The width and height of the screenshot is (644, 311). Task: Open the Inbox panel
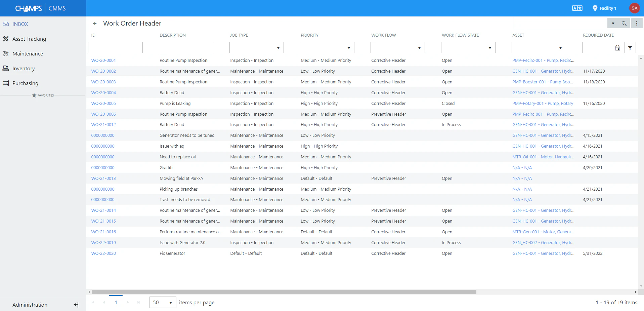point(20,24)
